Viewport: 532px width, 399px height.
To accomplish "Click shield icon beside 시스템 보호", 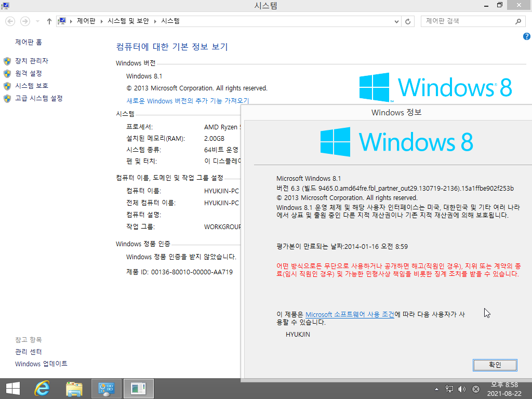I will tap(7, 86).
